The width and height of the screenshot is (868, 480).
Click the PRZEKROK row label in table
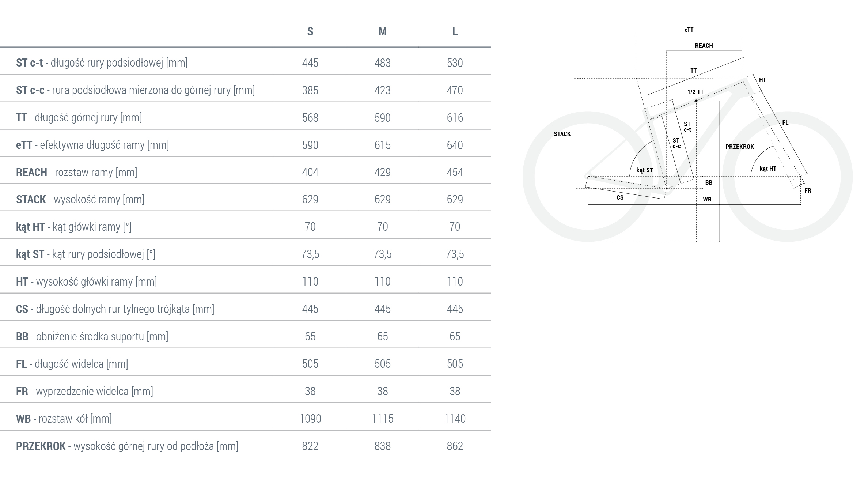(x=127, y=446)
